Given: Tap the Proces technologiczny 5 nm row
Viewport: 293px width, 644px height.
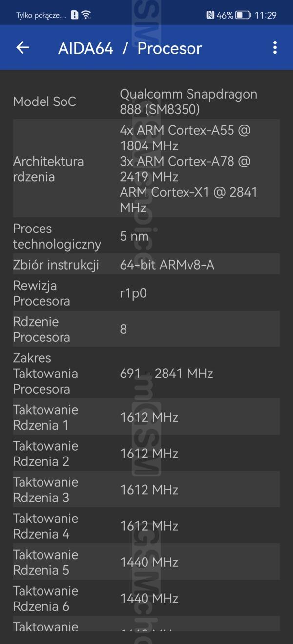Looking at the screenshot, I should [x=146, y=236].
